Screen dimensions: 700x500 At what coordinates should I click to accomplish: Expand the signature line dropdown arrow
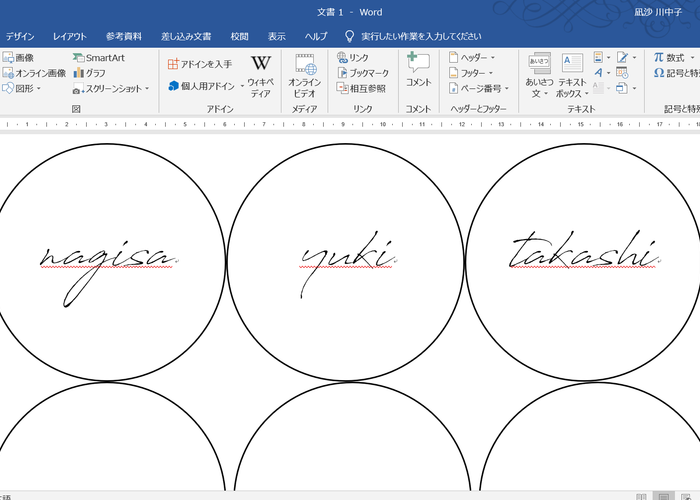point(634,58)
